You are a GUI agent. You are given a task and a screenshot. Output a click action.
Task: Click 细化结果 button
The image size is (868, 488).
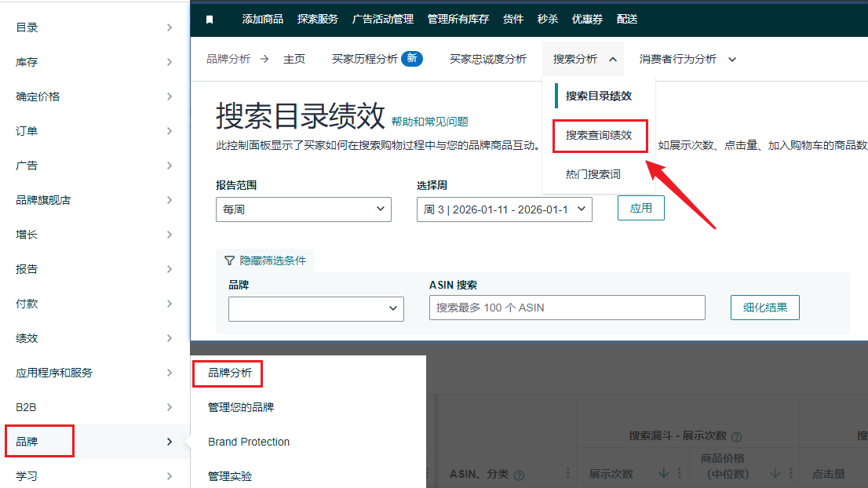point(765,308)
